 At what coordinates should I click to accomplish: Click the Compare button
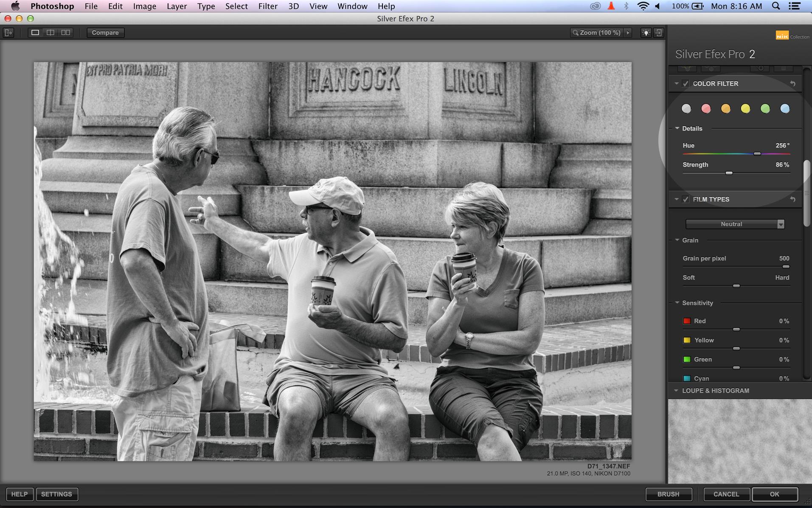click(x=105, y=33)
